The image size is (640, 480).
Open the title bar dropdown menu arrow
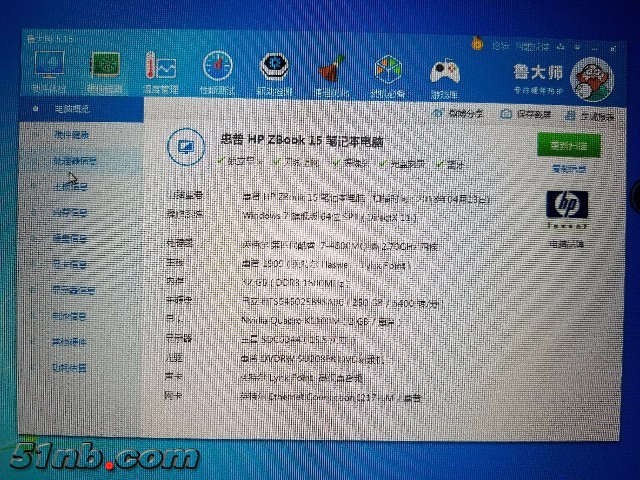pyautogui.click(x=578, y=48)
